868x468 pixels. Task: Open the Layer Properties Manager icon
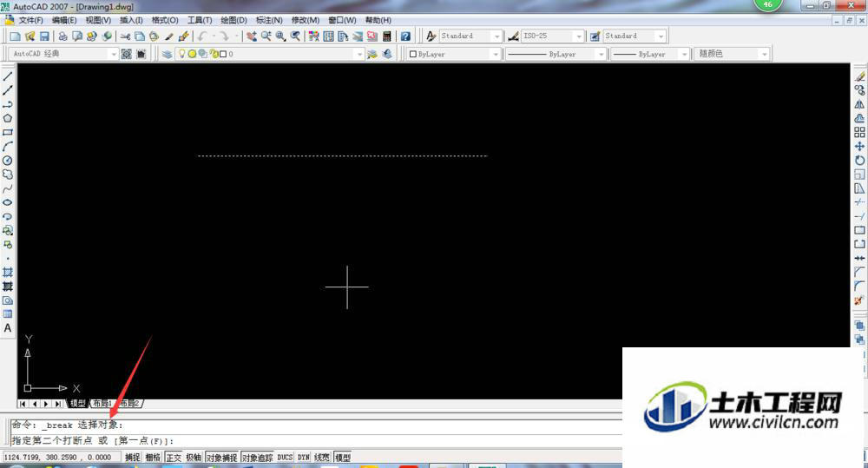coord(167,54)
